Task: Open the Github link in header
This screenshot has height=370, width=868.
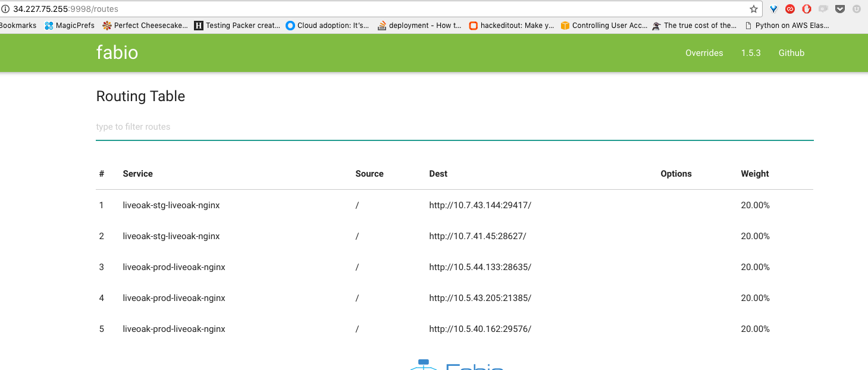Action: tap(791, 53)
